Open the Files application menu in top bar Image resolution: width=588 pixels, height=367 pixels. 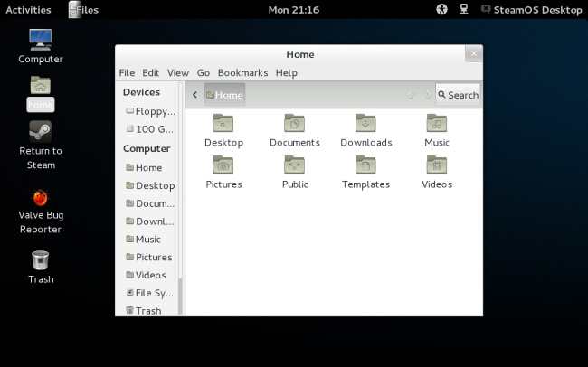(83, 9)
